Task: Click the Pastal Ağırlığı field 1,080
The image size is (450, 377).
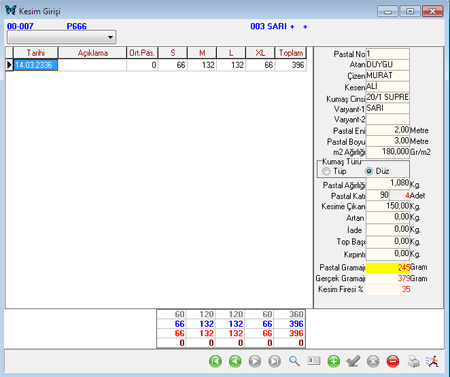Action: (x=387, y=184)
